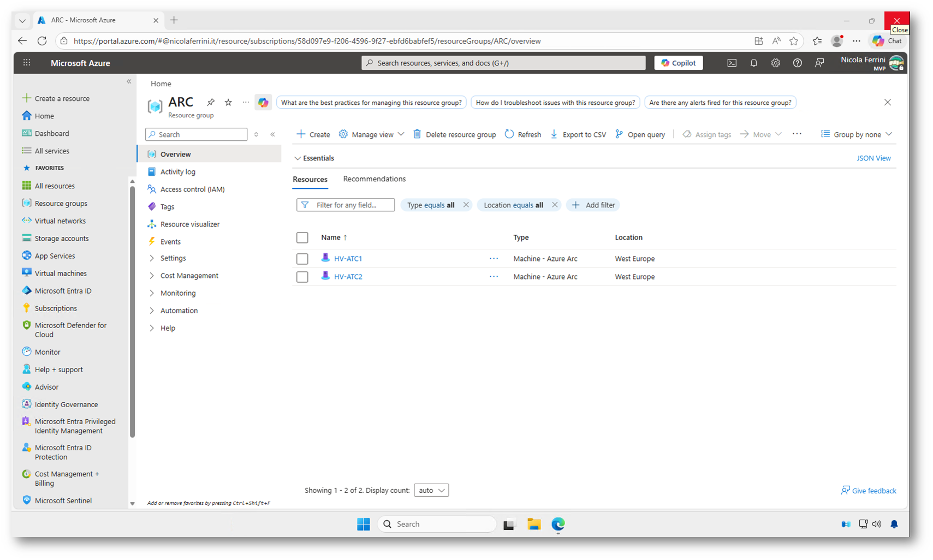This screenshot has height=560, width=933.
Task: Open Activity log from the resource menu
Action: pyautogui.click(x=177, y=172)
